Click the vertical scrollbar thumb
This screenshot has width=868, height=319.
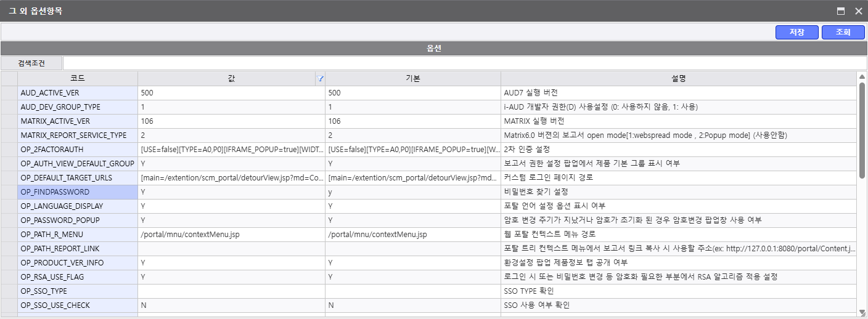coord(862,129)
